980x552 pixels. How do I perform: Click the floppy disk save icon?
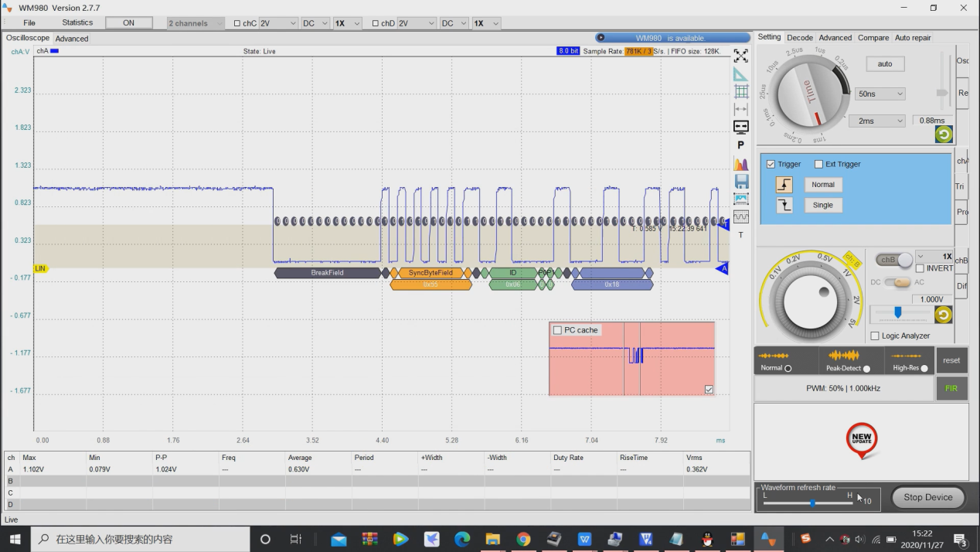(x=740, y=181)
